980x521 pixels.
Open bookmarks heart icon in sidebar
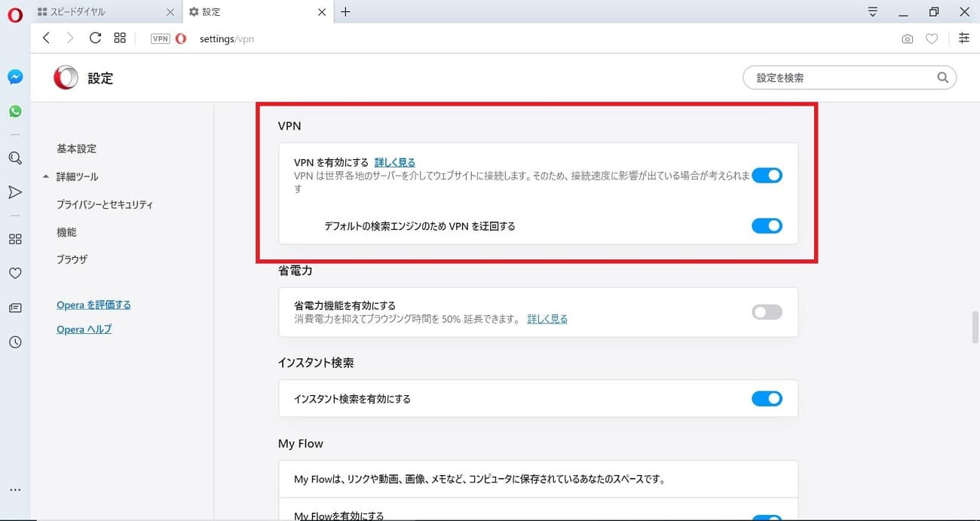(x=15, y=274)
